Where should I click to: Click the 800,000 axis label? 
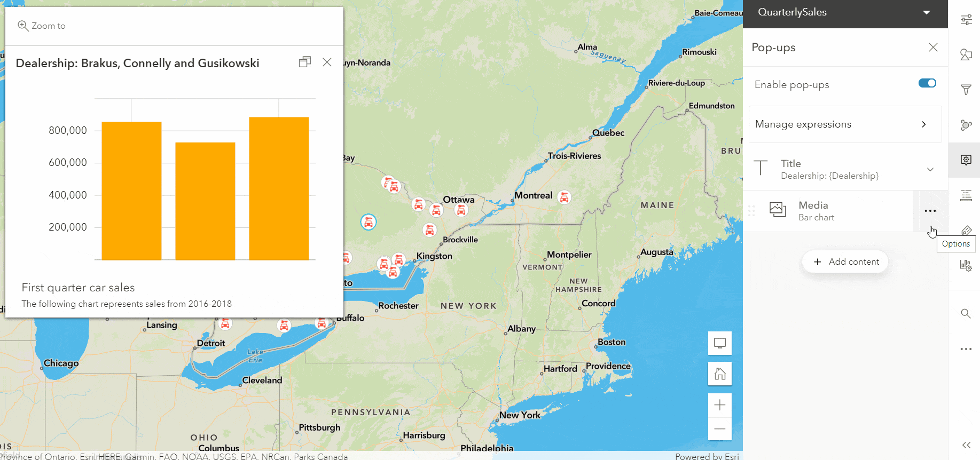pyautogui.click(x=68, y=130)
